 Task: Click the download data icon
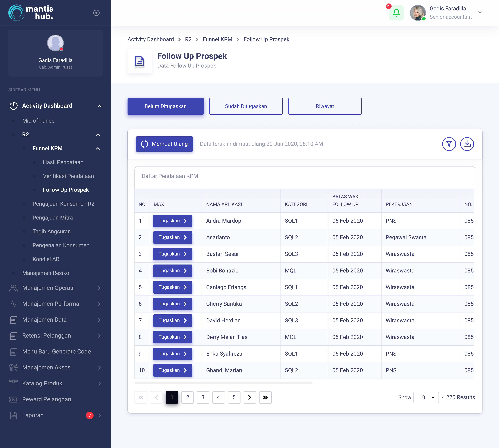pos(467,144)
